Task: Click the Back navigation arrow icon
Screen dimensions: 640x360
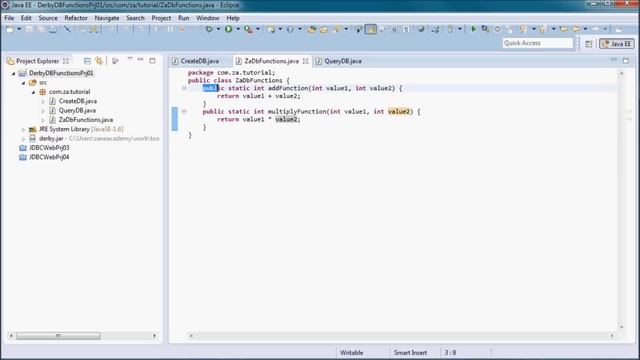Action: click(576, 29)
